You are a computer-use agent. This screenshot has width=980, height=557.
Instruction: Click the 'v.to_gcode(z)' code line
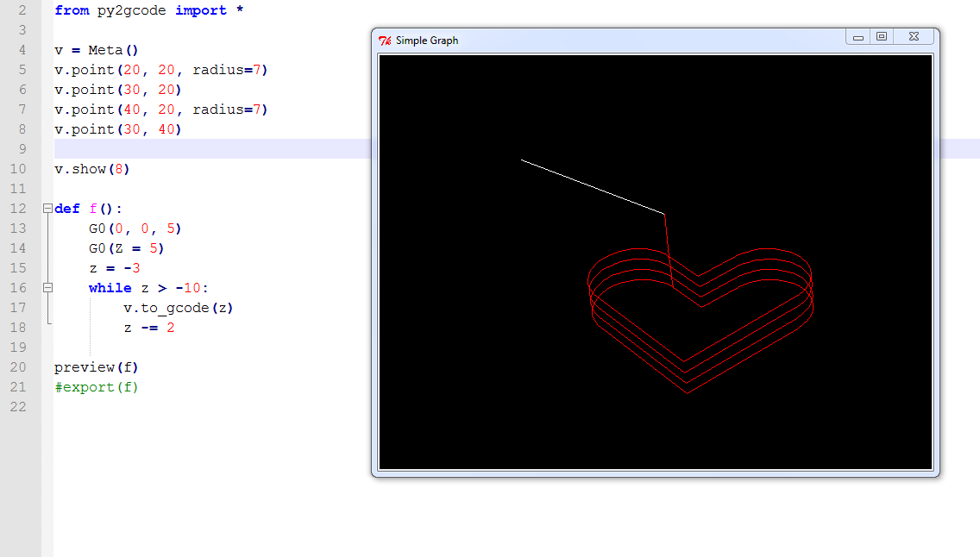tap(178, 308)
